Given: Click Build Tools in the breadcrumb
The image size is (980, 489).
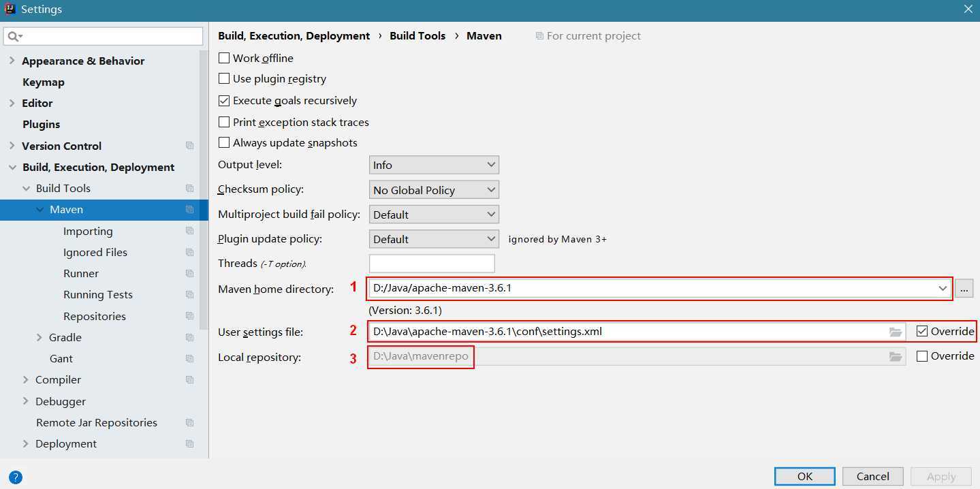Looking at the screenshot, I should pyautogui.click(x=417, y=35).
